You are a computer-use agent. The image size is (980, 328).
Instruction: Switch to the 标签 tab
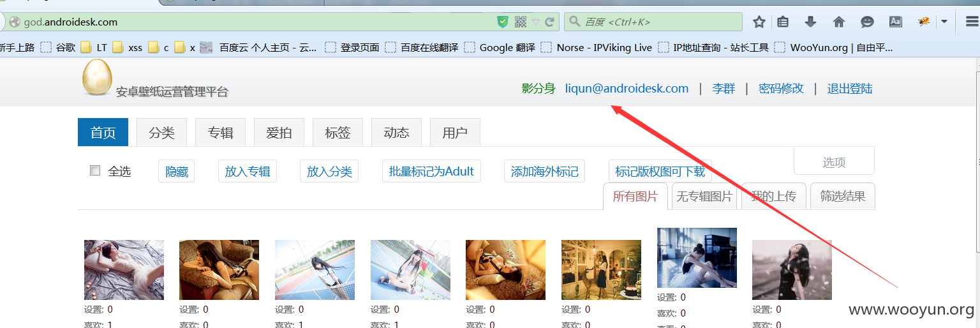pyautogui.click(x=338, y=132)
